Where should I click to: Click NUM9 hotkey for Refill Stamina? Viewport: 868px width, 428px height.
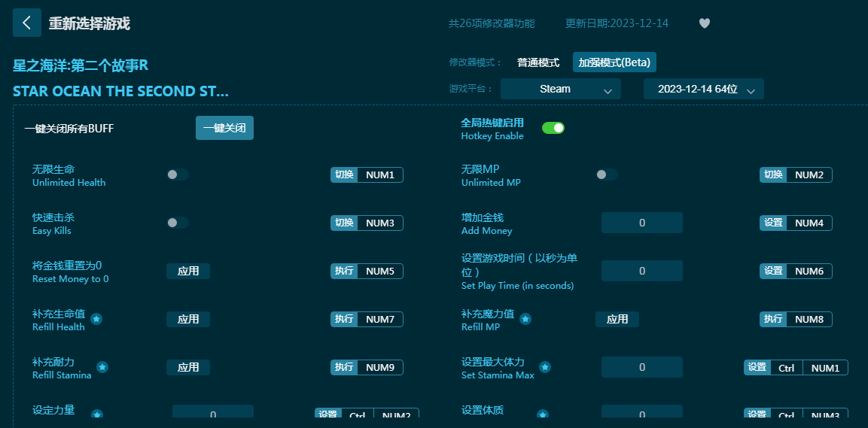pyautogui.click(x=380, y=367)
